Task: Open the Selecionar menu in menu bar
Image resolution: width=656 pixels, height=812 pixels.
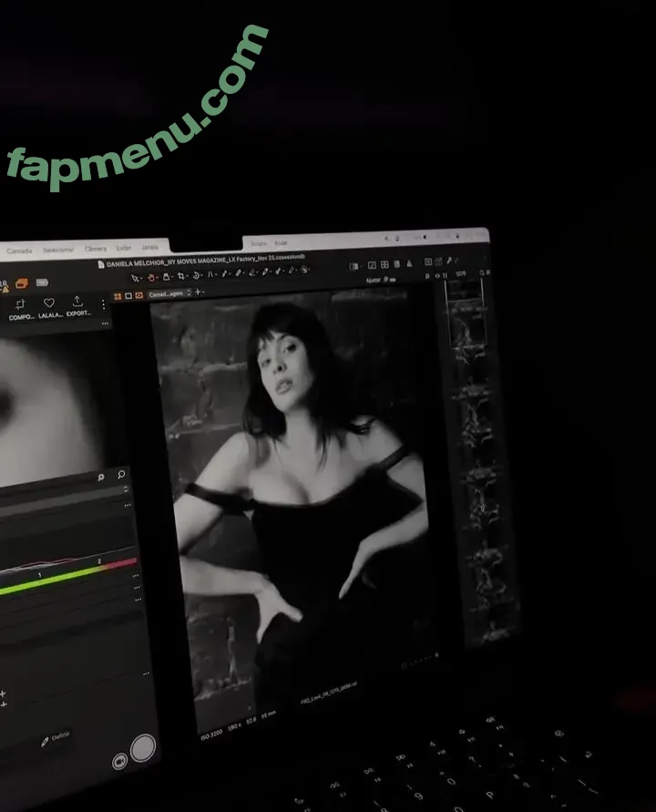Action: (x=57, y=250)
